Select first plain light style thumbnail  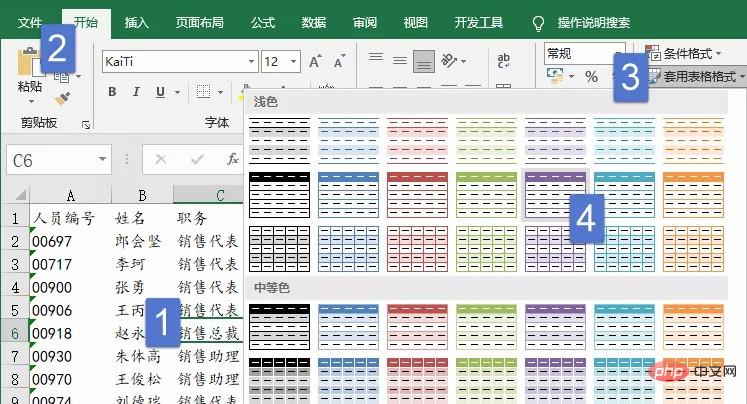pyautogui.click(x=279, y=141)
